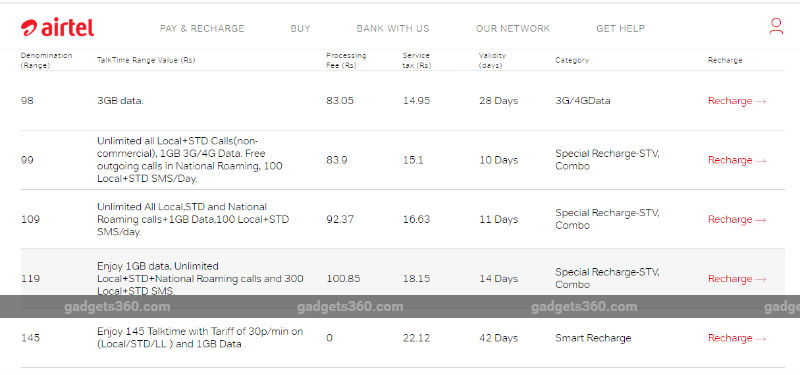Click the Processing Fee column header

point(346,60)
